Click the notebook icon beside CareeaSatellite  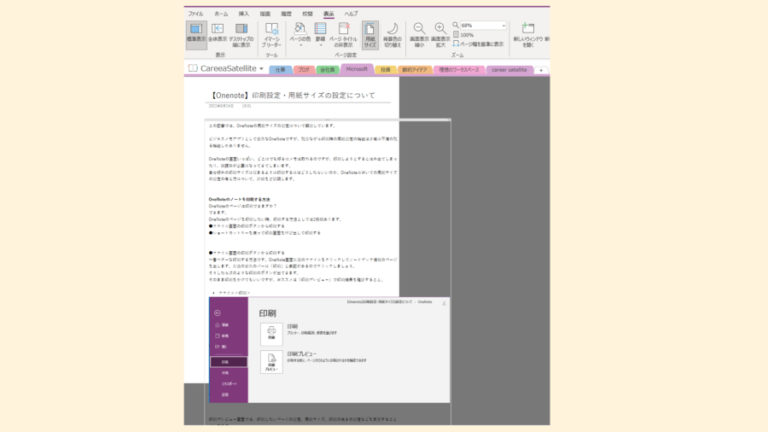[x=193, y=68]
